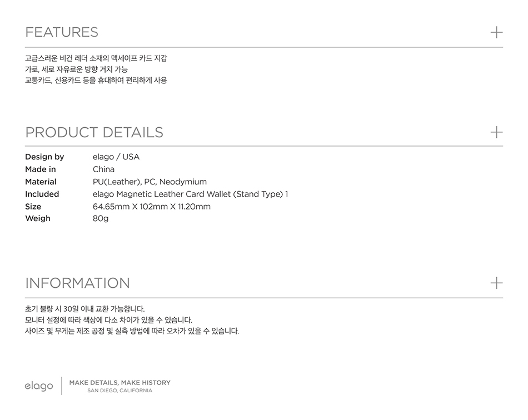The height and width of the screenshot is (420, 528).
Task: Expand the FEATURES section plus icon
Action: 496,33
